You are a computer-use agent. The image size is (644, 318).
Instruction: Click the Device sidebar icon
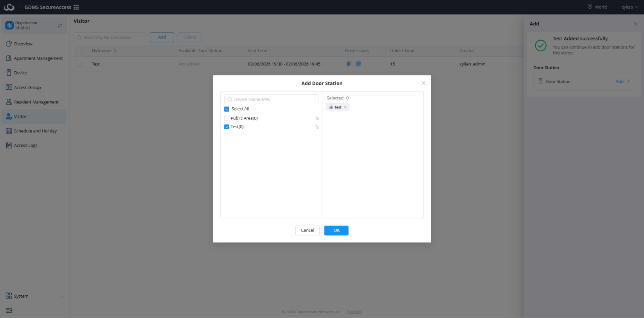coord(9,72)
